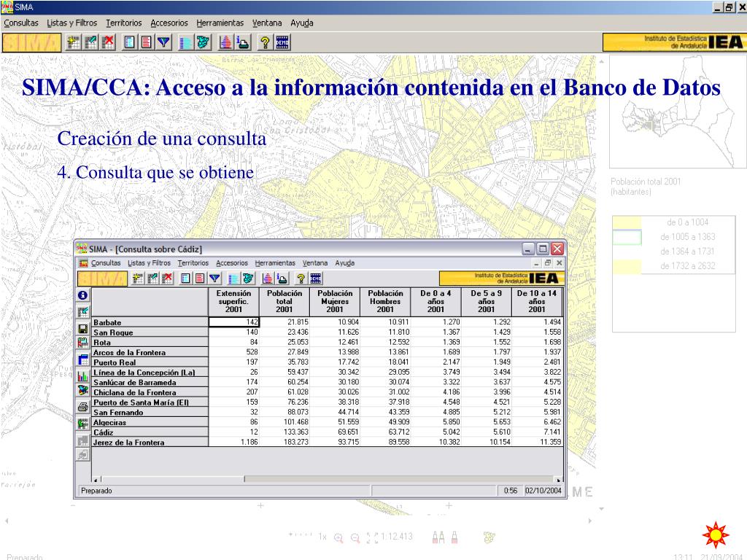The width and height of the screenshot is (747, 560).
Task: Open the bar chart icon in the left sidebar
Action: (82, 376)
